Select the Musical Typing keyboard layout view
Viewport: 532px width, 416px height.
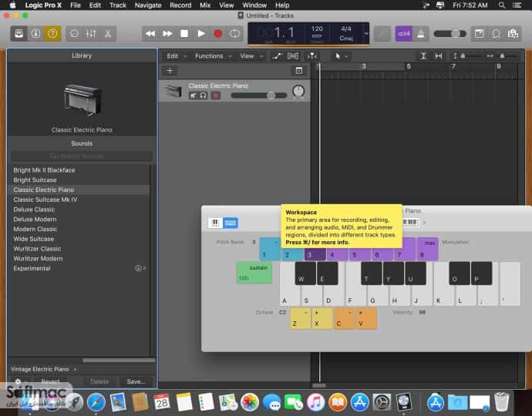231,223
